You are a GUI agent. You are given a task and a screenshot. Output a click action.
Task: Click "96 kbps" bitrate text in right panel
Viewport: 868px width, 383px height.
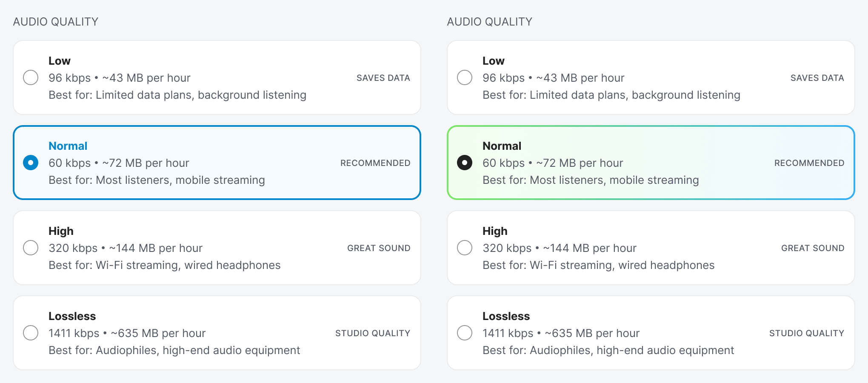tap(503, 78)
